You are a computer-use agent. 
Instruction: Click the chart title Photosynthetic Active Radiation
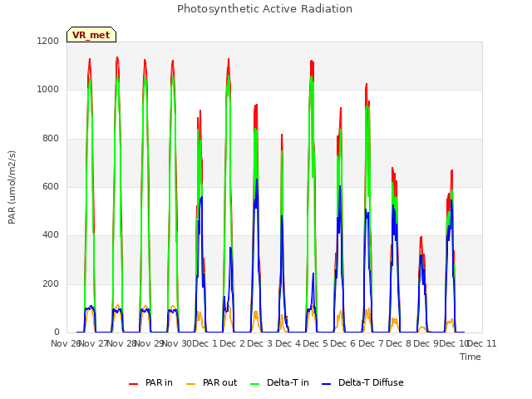point(264,9)
